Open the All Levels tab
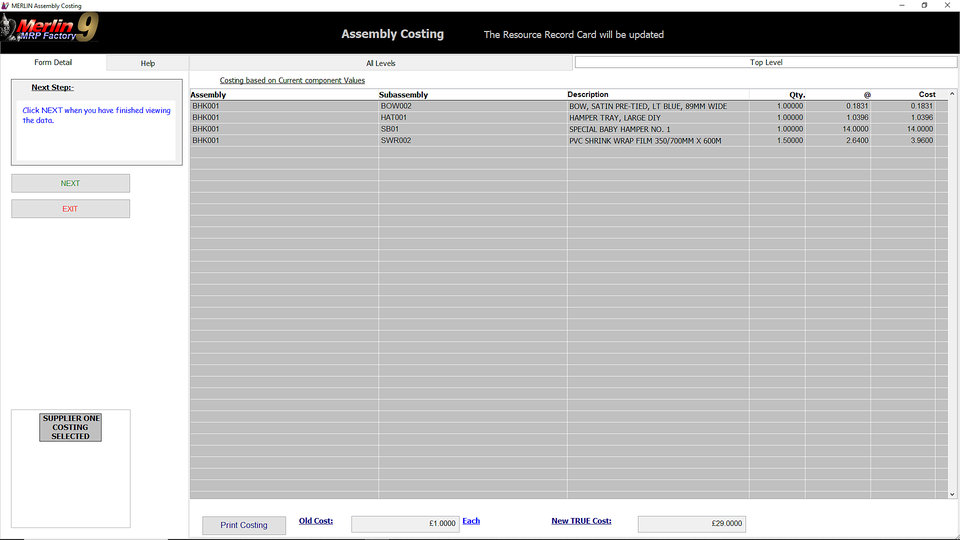This screenshot has height=540, width=960. click(380, 63)
